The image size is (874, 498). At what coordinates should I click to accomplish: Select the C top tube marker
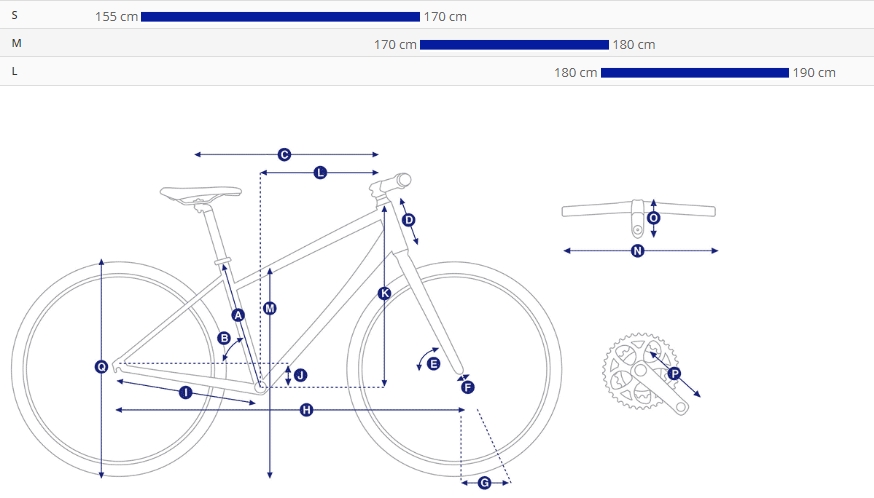click(284, 154)
